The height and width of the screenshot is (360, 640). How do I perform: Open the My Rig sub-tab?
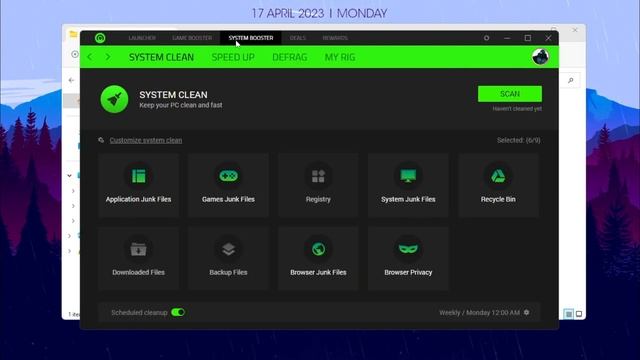click(x=340, y=57)
